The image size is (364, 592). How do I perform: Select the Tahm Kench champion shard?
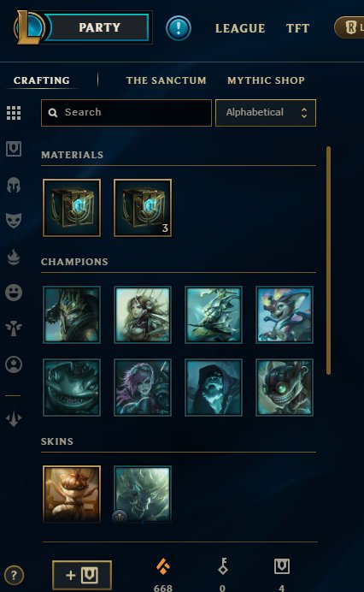click(x=72, y=388)
